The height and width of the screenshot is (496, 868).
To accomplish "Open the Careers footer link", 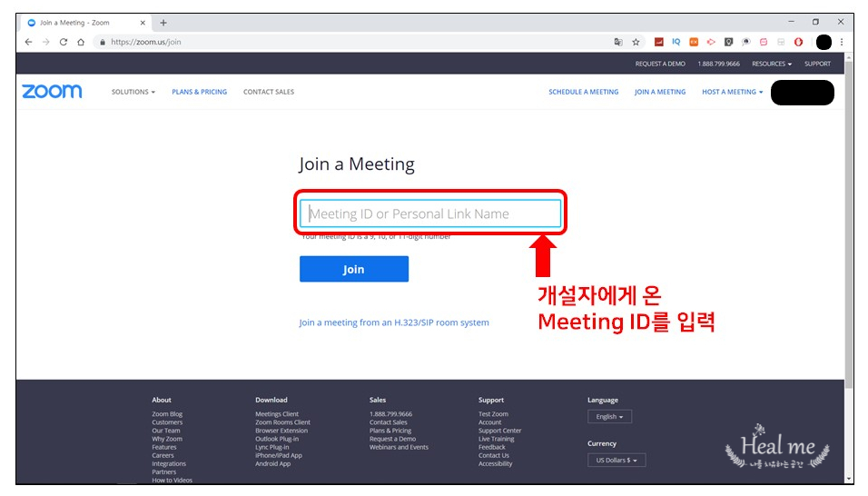I will (163, 456).
